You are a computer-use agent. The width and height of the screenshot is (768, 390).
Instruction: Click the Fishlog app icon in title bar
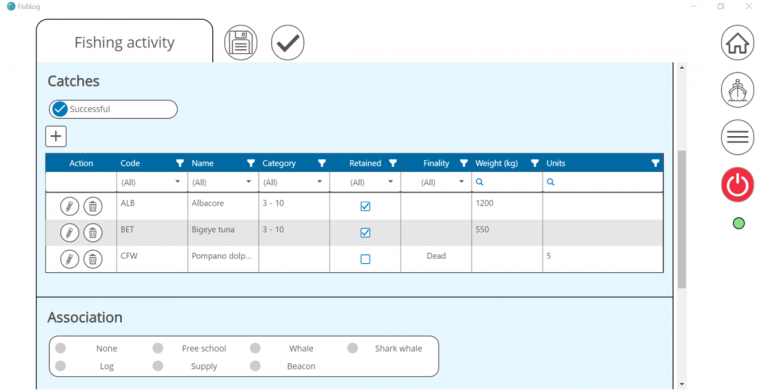[x=11, y=6]
